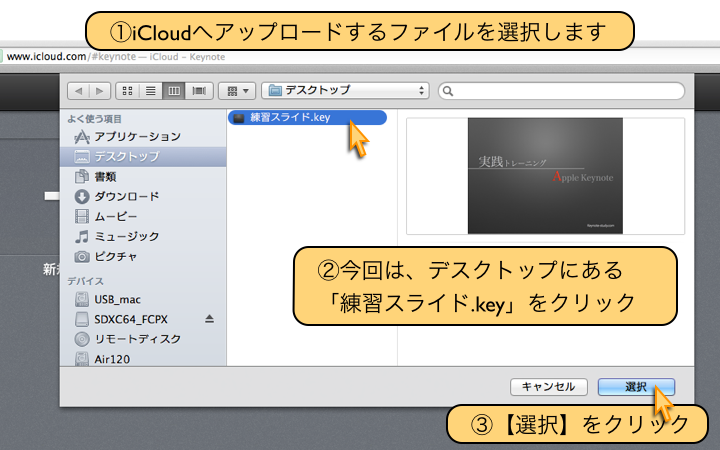
Task: Open ダウンロード folder in the sidebar
Action: 126,196
